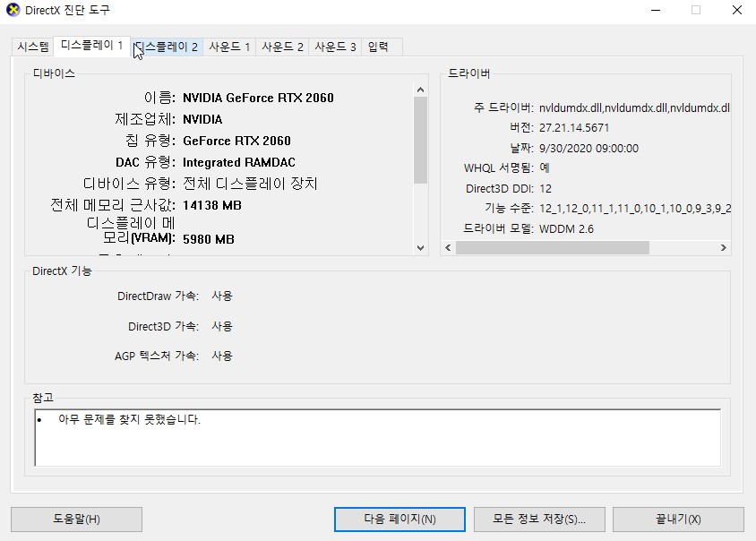Click manufacturer value NVIDIA
The image size is (756, 541).
[x=202, y=120]
